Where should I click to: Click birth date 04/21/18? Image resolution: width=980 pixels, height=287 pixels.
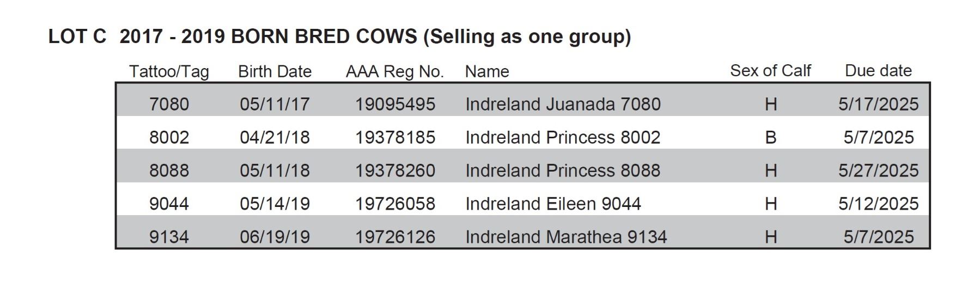tap(275, 137)
